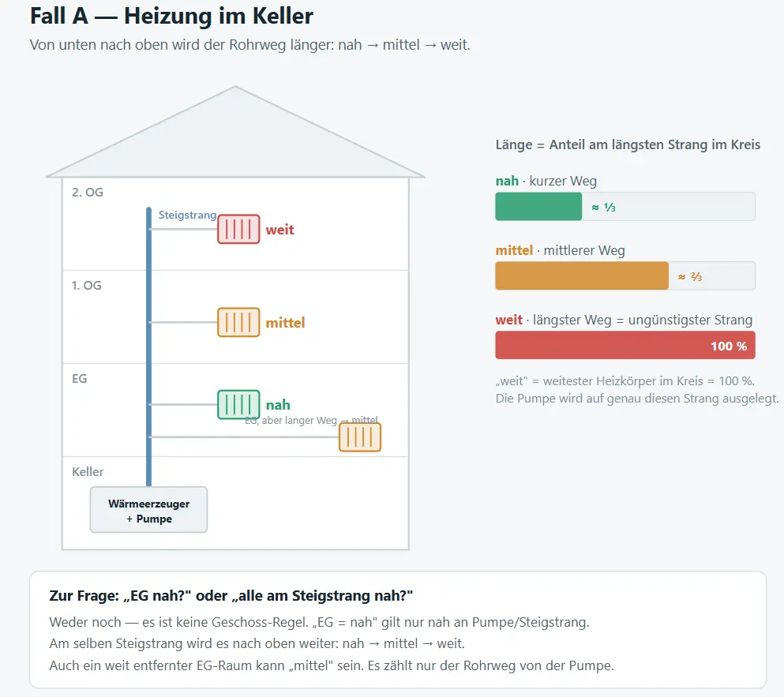The height and width of the screenshot is (697, 784).
Task: Click the far orange radiator in EG
Action: click(x=360, y=437)
